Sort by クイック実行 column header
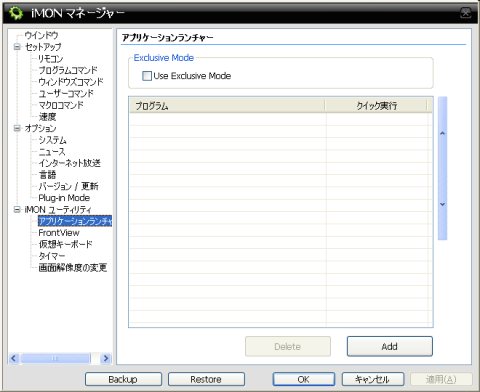Screen dimensions: 480x392 [376, 106]
